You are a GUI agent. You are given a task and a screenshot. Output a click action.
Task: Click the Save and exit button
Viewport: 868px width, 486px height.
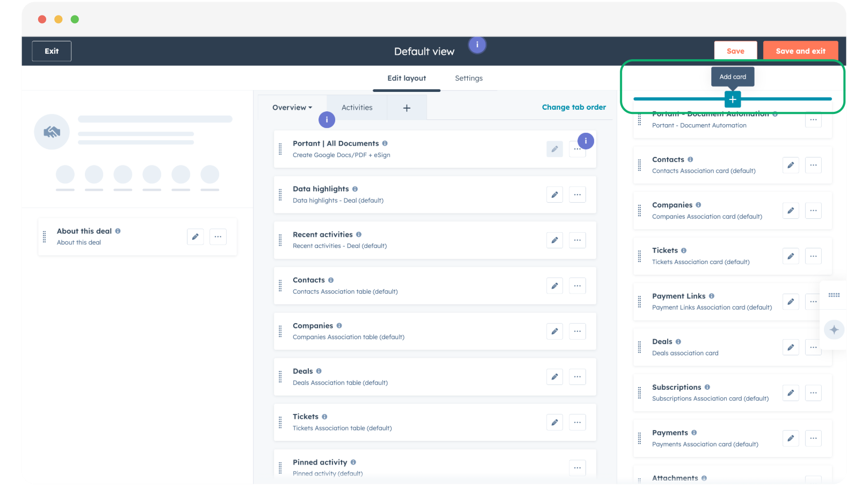click(800, 51)
